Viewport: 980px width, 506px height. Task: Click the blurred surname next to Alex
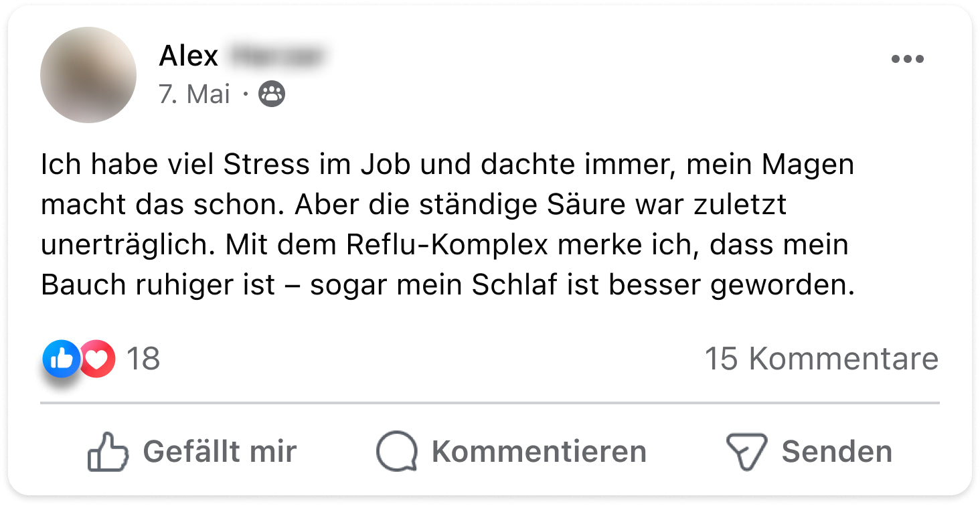(x=276, y=56)
